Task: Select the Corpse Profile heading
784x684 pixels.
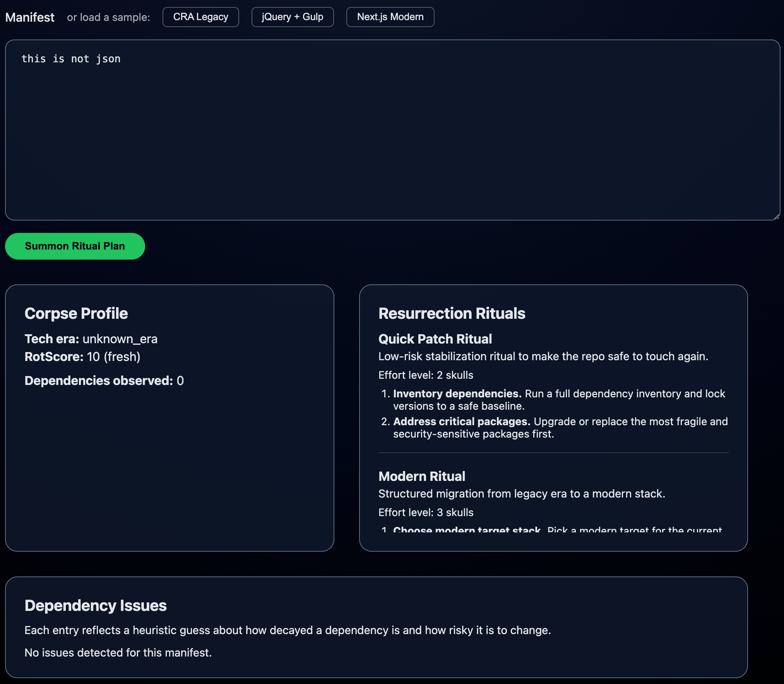Action: click(x=76, y=313)
